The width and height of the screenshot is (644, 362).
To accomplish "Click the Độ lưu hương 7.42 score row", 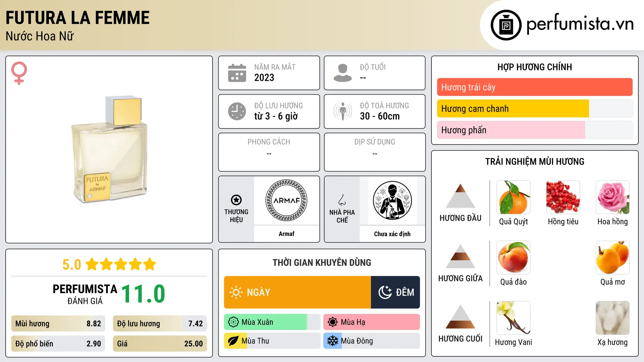I will [160, 324].
